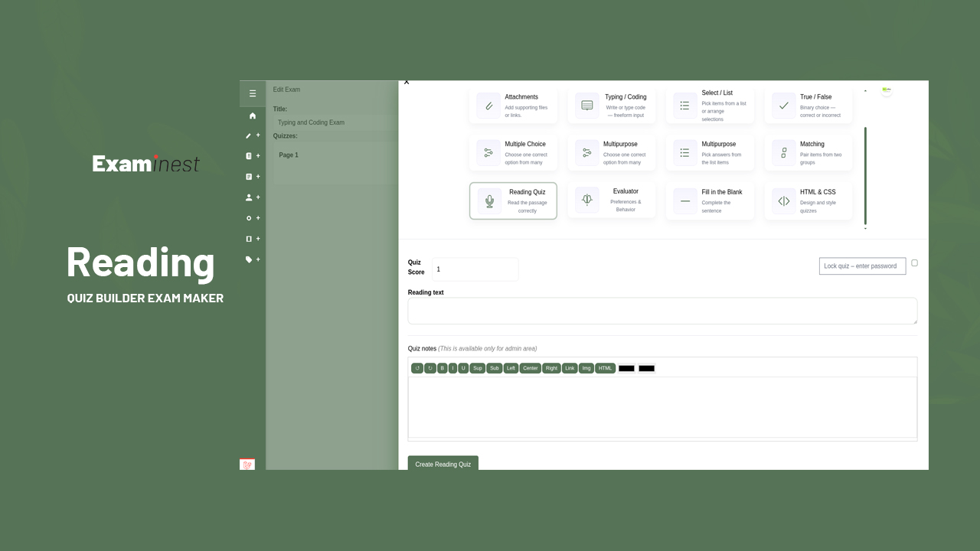Screen dimensions: 980x551
Task: Choose the True / False quiz type
Action: coord(808,106)
